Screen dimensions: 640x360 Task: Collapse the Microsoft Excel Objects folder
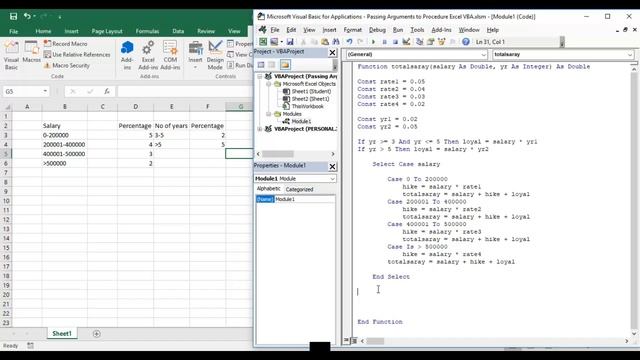point(269,84)
